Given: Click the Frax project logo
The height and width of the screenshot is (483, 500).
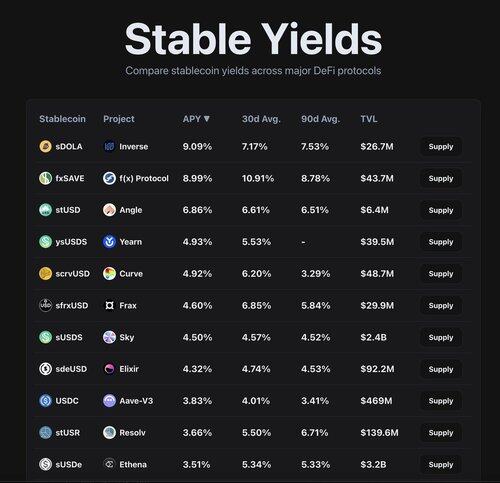Looking at the screenshot, I should [x=109, y=305].
